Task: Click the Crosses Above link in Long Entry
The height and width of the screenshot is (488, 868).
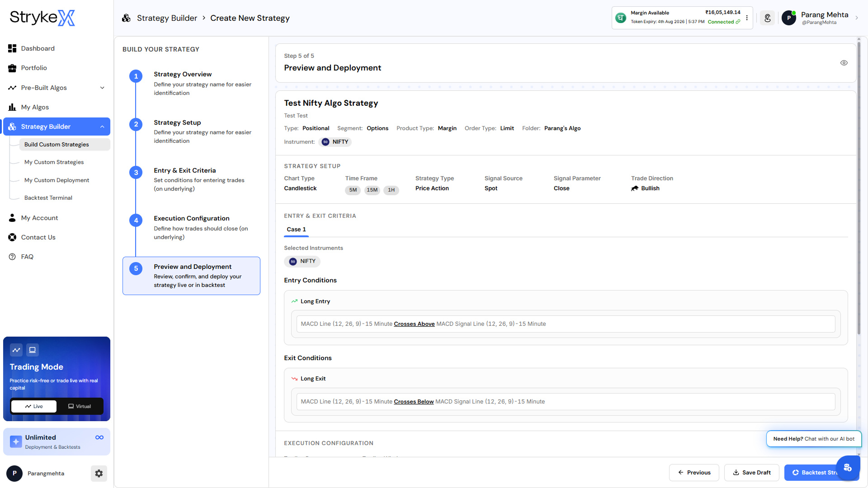Action: click(414, 324)
